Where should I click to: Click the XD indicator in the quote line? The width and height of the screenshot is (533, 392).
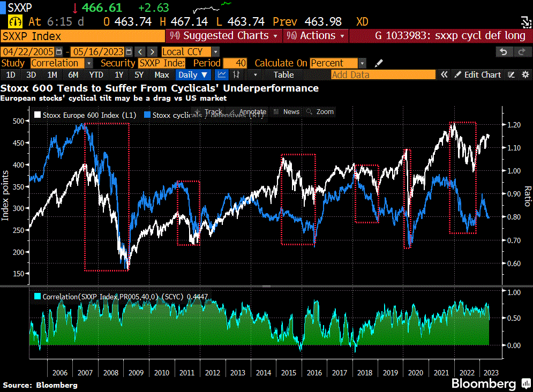[x=362, y=22]
